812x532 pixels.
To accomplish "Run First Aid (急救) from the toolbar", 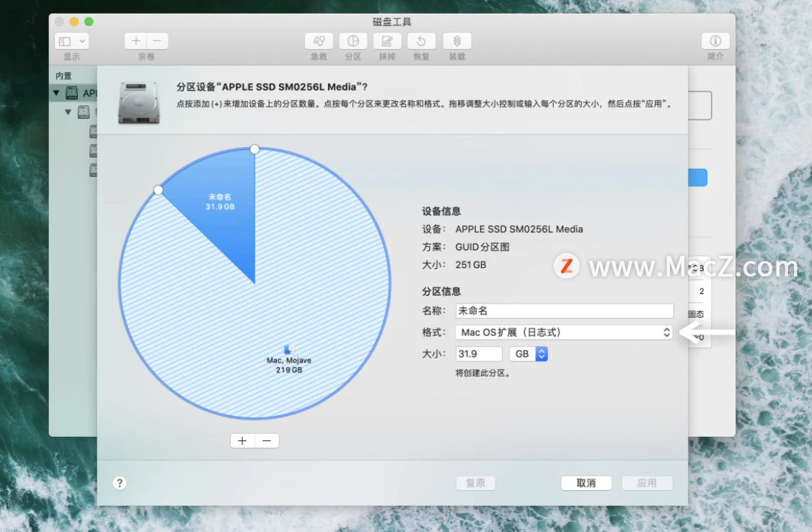I will click(x=319, y=41).
